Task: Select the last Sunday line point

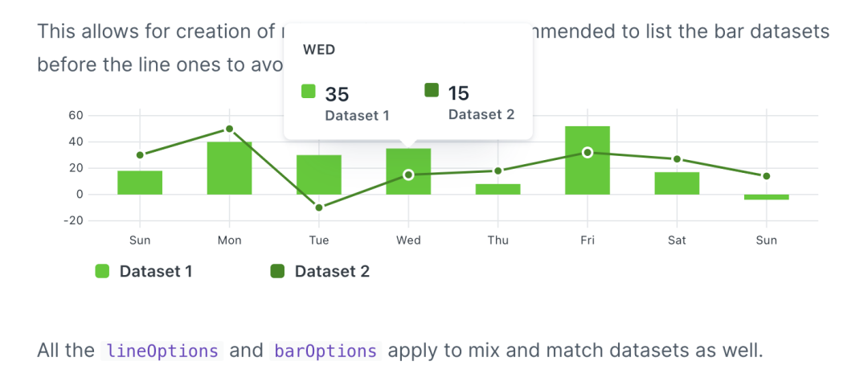Action: tap(767, 176)
